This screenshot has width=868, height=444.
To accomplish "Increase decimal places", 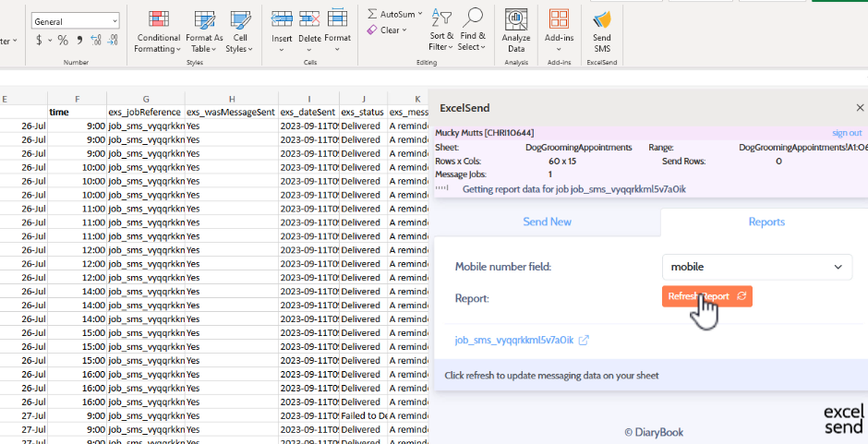I will (96, 40).
